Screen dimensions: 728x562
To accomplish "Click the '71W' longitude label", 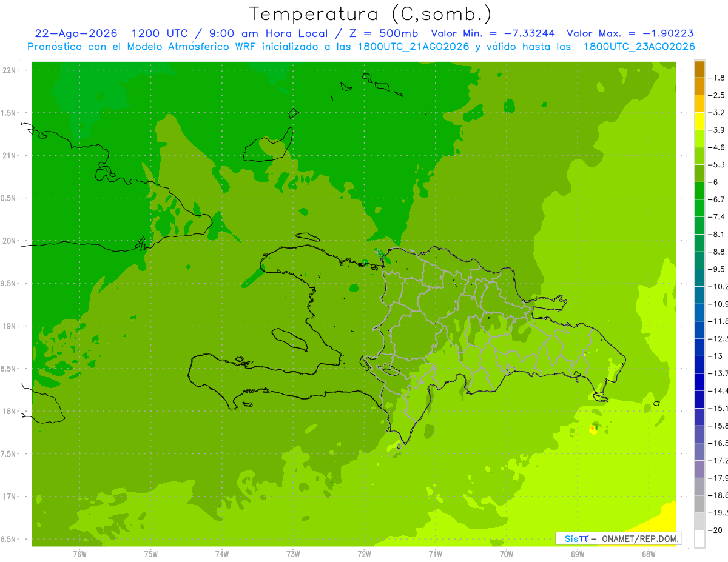I will point(435,554).
